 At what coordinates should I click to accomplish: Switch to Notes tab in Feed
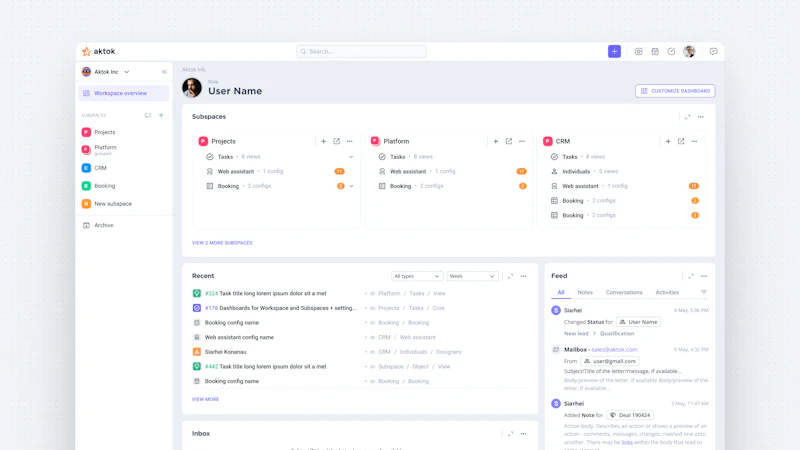pos(585,292)
